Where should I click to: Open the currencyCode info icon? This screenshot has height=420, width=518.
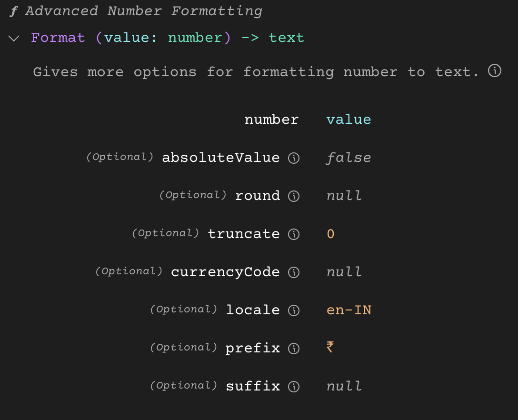pyautogui.click(x=294, y=272)
